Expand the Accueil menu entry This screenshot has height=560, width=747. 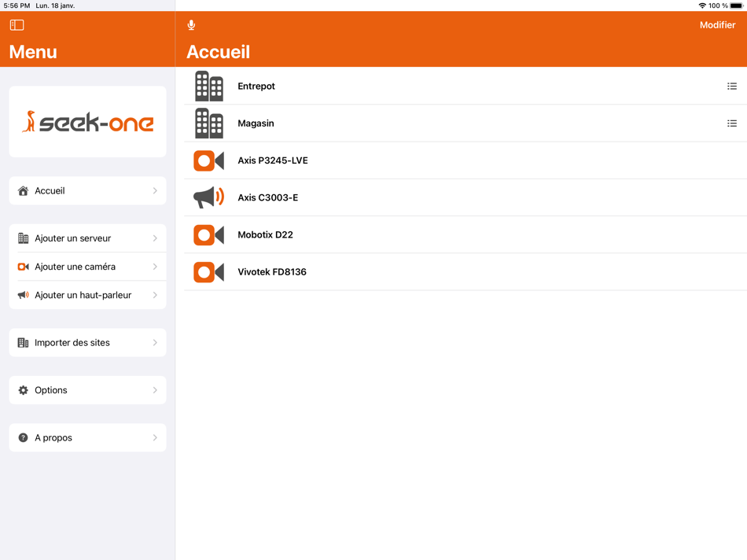155,190
